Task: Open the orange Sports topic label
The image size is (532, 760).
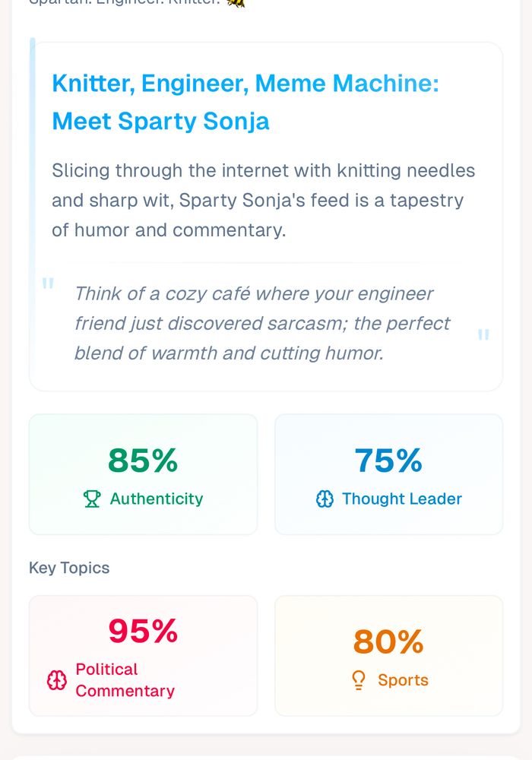Action: coord(403,680)
